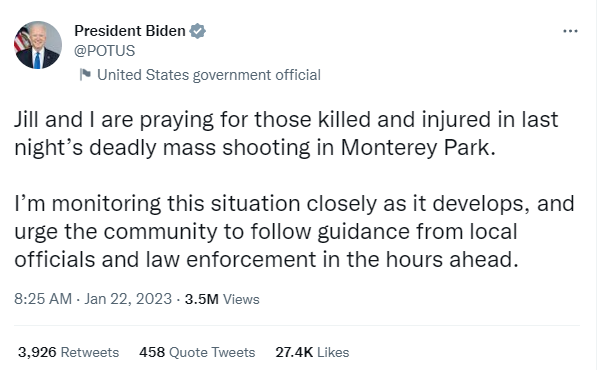Screen dimensions: 597x370
Task: View the 3.5M Views analytics
Action: pyautogui.click(x=222, y=299)
